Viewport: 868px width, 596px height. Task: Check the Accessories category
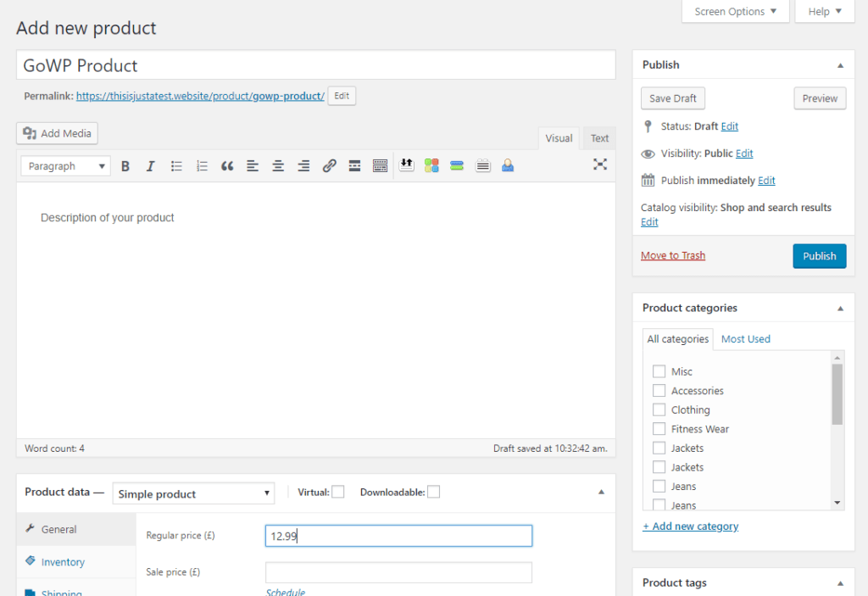point(659,391)
